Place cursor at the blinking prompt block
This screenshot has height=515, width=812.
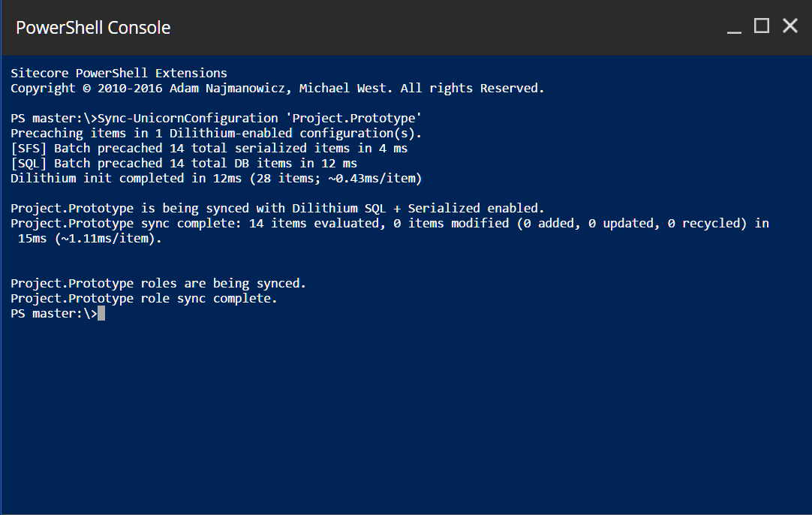click(x=101, y=314)
